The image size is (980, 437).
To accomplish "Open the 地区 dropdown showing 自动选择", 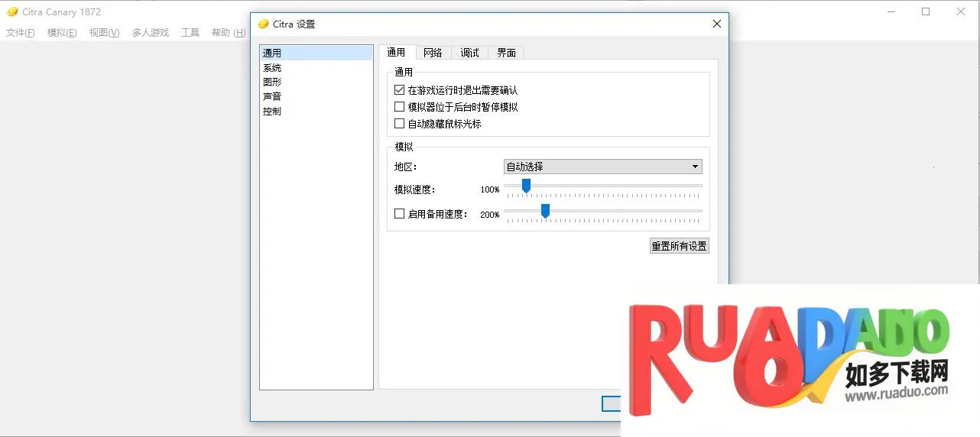I will pos(602,167).
